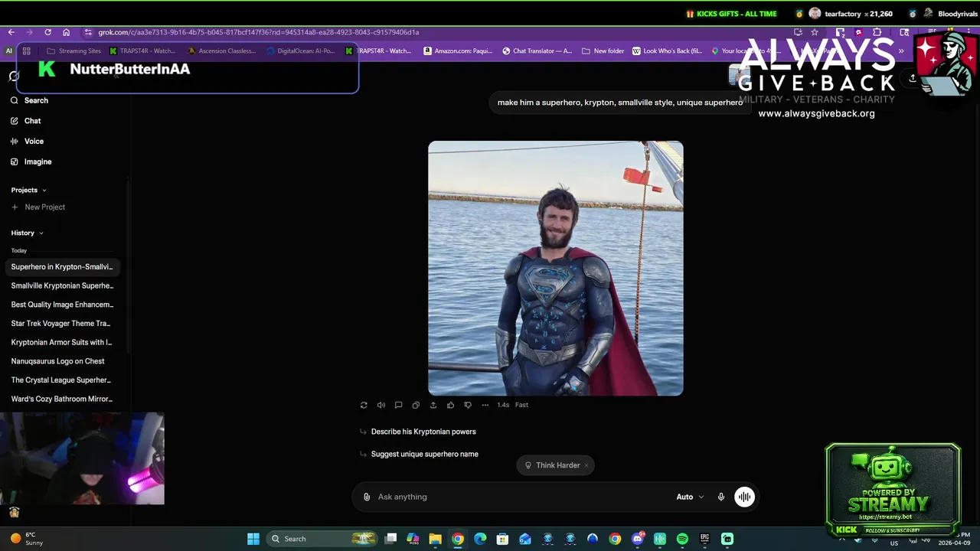Open the 'Look Who's Back' bookmark
This screenshot has height=551, width=980.
pyautogui.click(x=667, y=51)
